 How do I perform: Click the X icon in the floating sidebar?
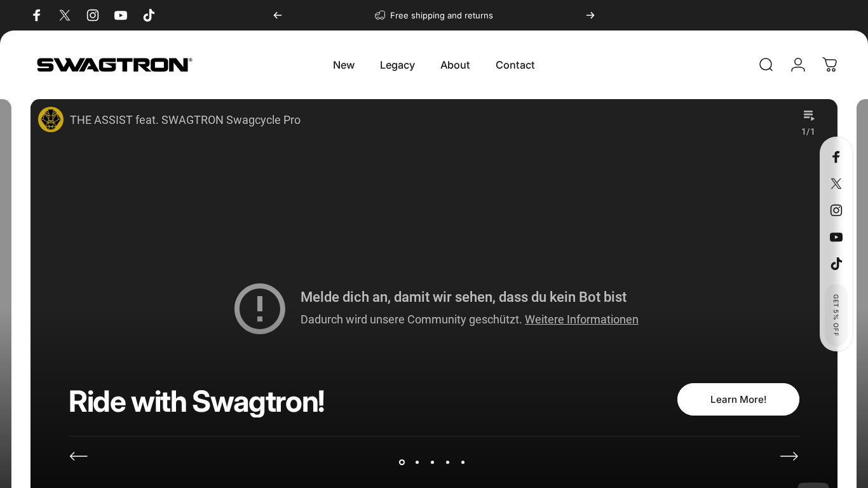pyautogui.click(x=836, y=184)
